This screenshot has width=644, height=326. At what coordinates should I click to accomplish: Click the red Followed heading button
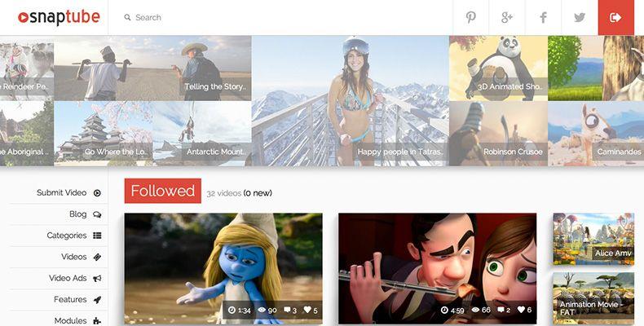[163, 191]
